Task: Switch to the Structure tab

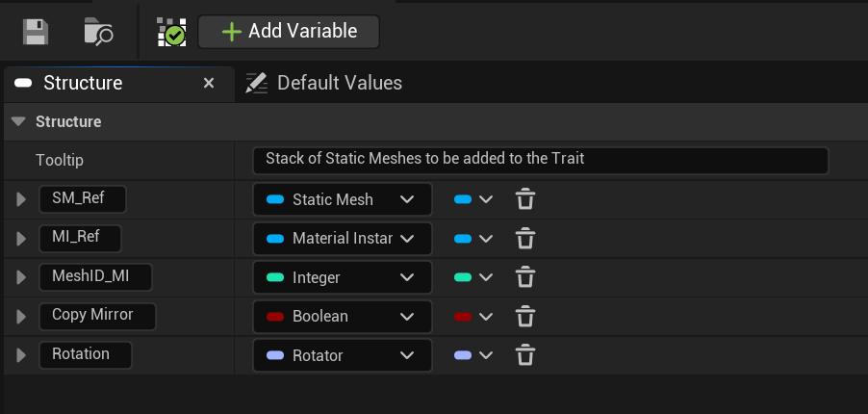Action: [x=83, y=83]
